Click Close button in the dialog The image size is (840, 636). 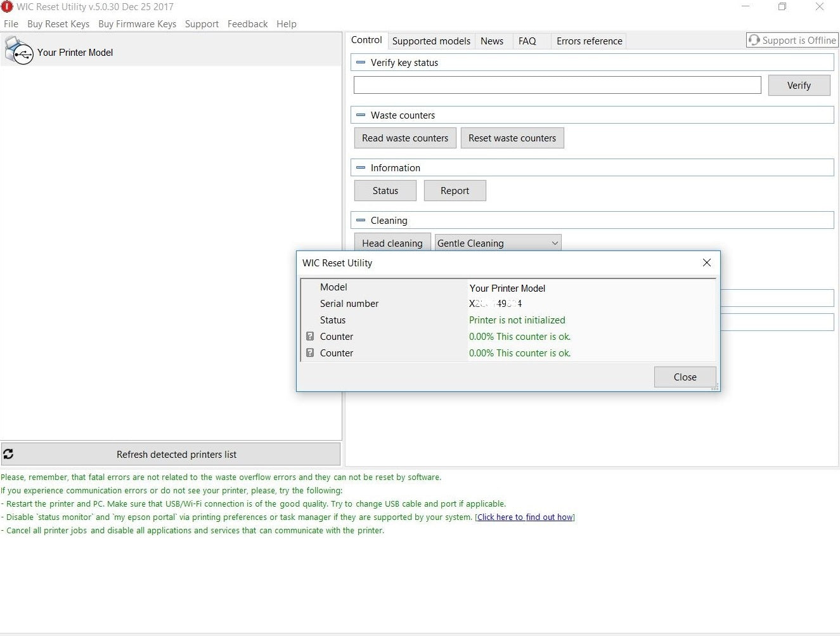coord(685,377)
